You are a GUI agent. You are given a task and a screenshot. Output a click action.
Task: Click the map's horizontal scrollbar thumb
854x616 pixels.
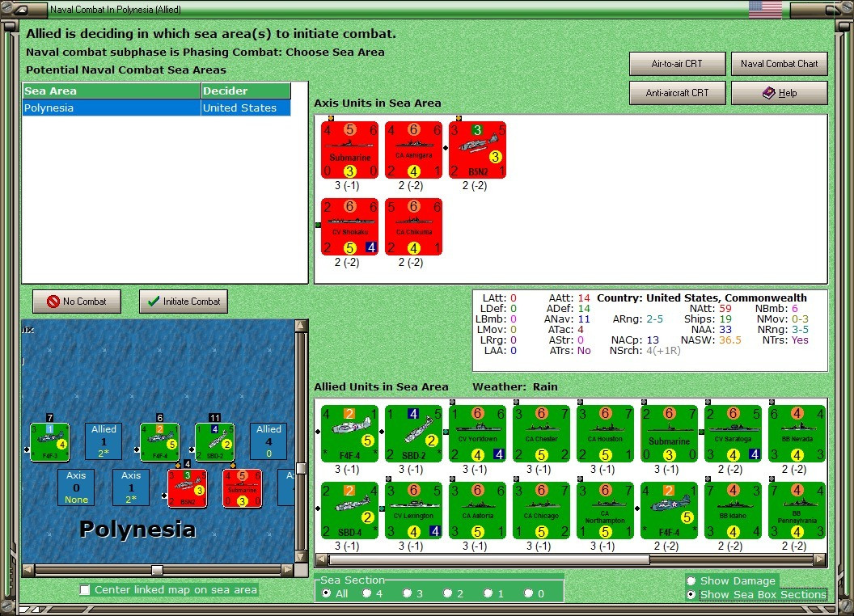tap(158, 570)
